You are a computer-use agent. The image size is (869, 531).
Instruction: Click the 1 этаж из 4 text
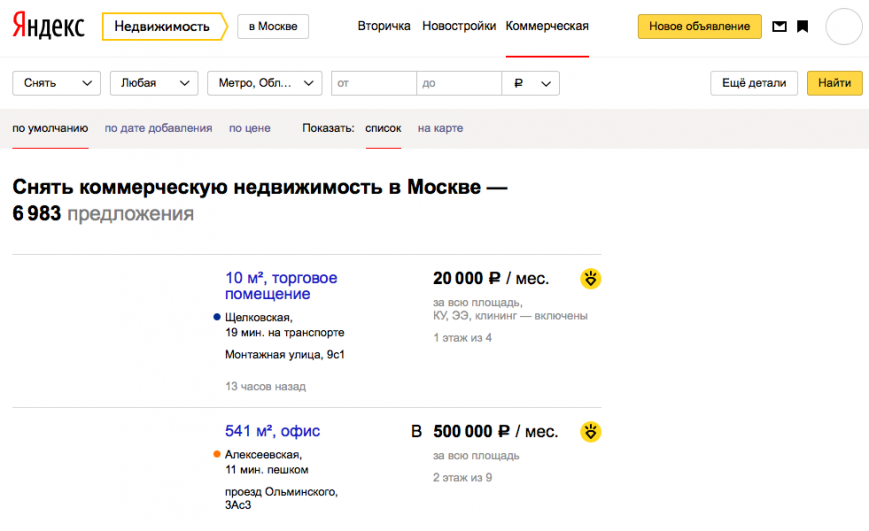point(462,338)
